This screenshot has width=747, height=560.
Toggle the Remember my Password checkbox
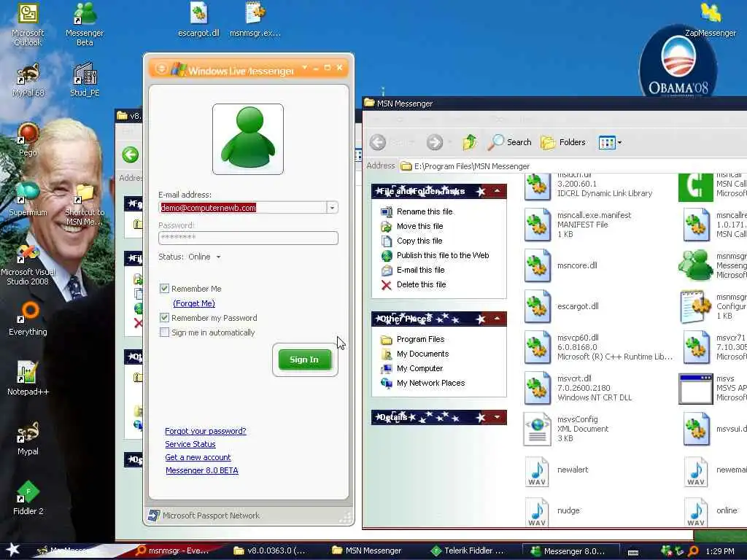coord(164,318)
